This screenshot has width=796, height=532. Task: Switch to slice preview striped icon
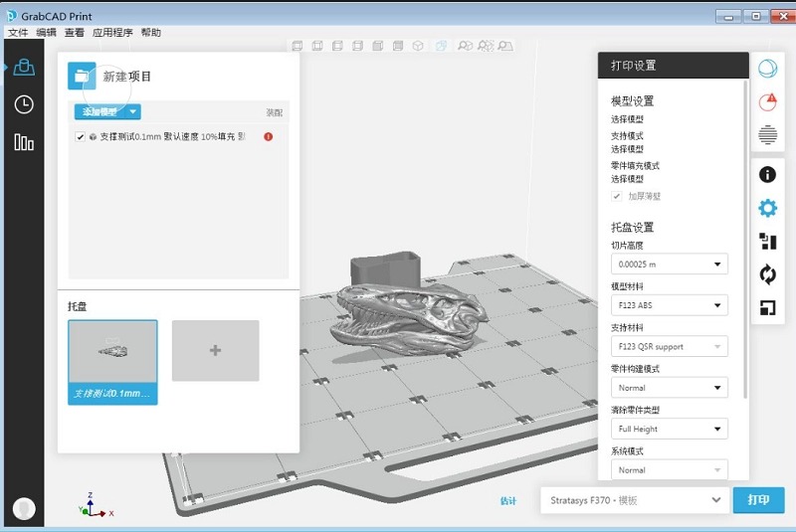767,135
